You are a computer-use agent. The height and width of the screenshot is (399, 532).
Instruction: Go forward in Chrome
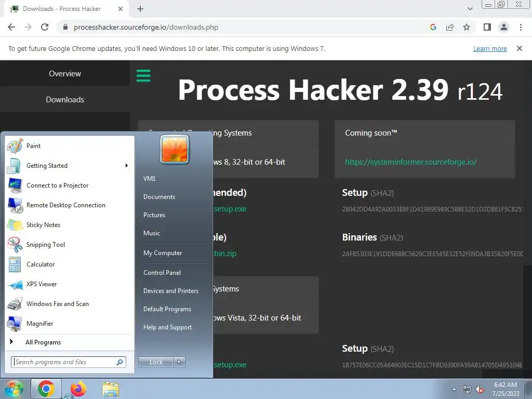coord(28,27)
